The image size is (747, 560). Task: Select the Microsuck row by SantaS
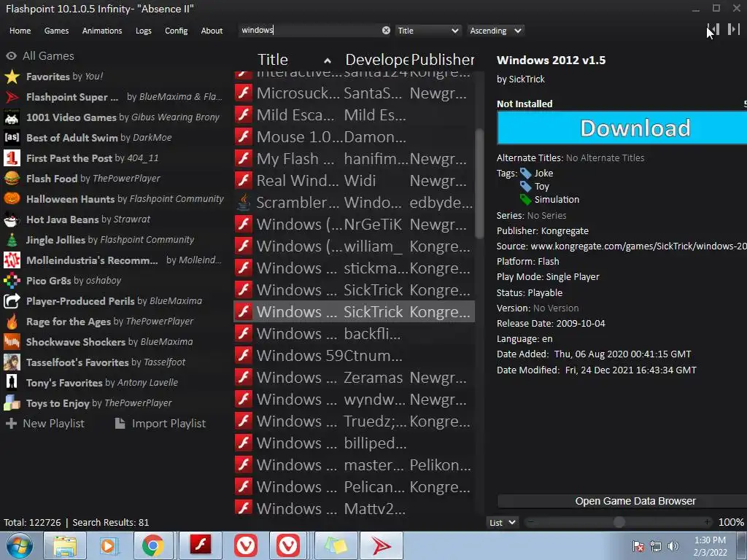[354, 93]
